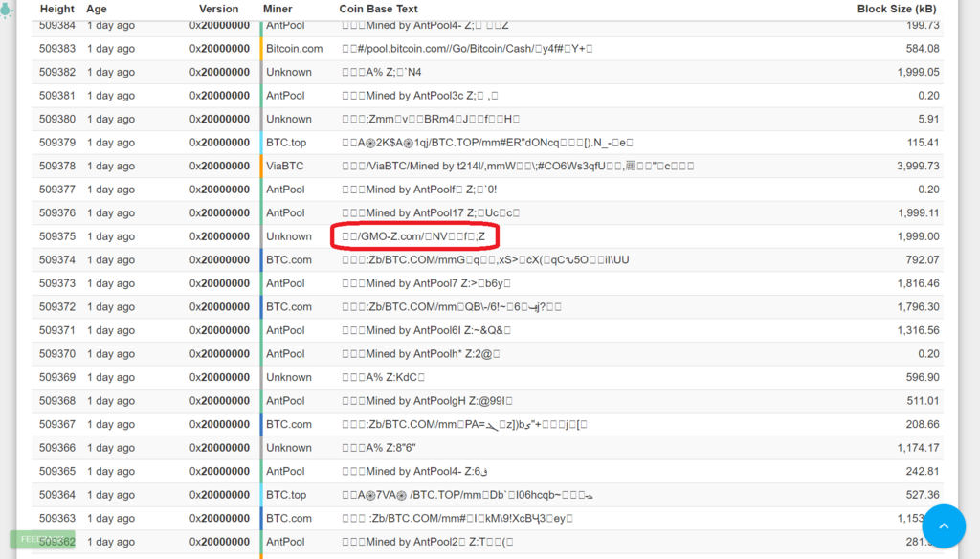
Task: Click BTC.com miner in row 509372
Action: coord(289,307)
